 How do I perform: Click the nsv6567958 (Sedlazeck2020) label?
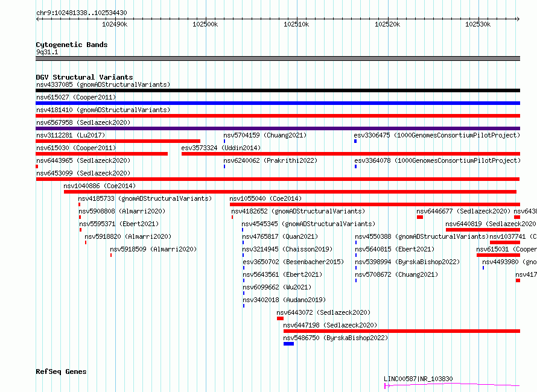point(83,122)
